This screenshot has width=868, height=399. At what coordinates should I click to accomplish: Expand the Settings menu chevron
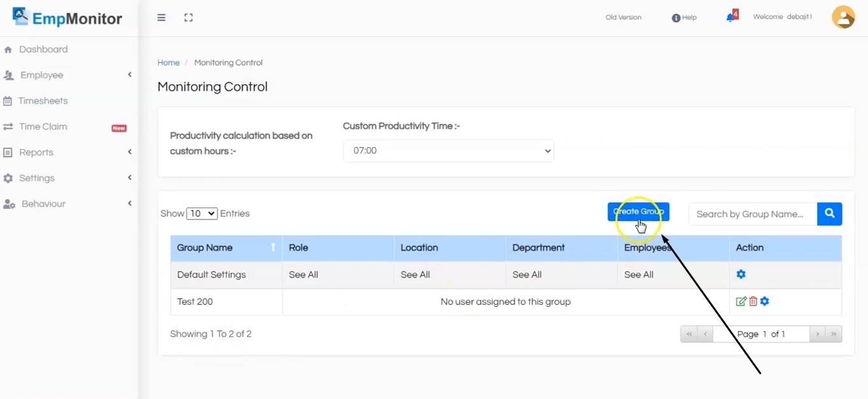130,178
